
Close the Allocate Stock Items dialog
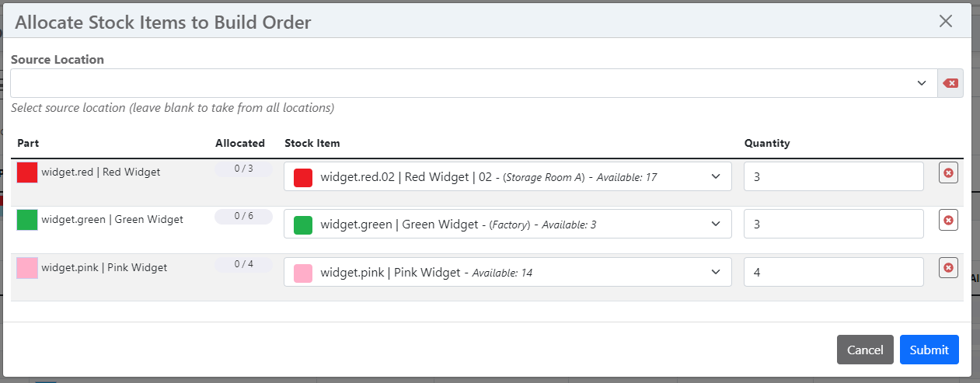click(x=946, y=22)
